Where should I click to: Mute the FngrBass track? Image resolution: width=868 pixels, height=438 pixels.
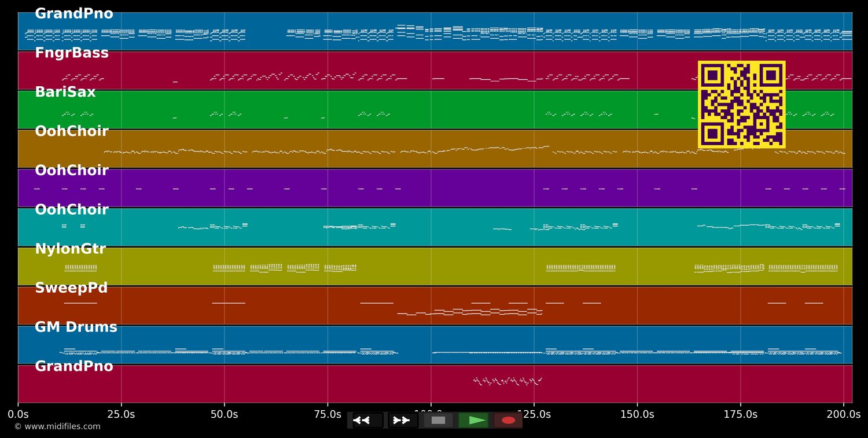pyautogui.click(x=72, y=52)
